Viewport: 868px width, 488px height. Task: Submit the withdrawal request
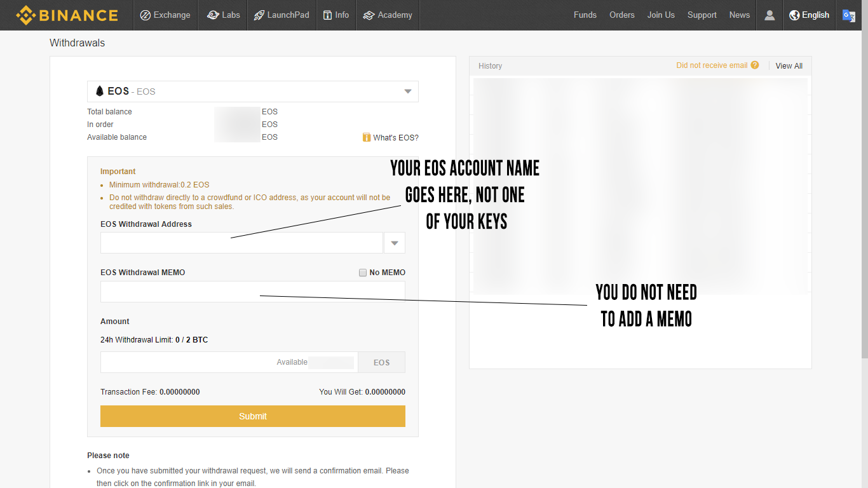(253, 416)
